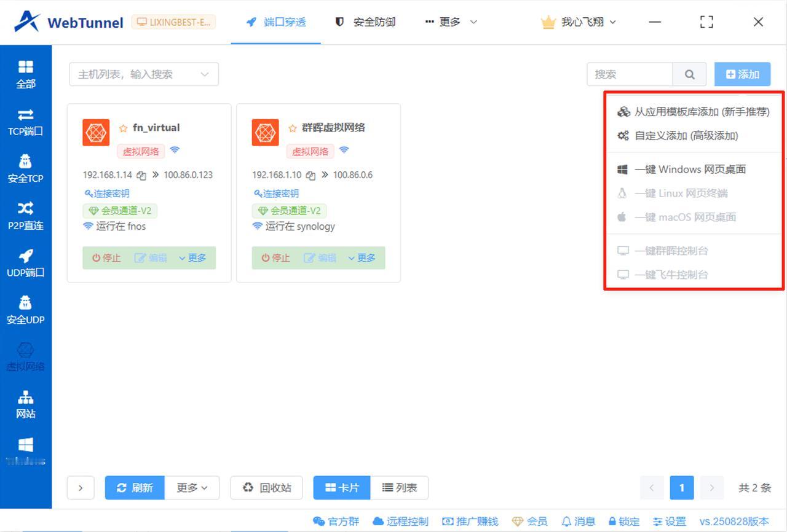Select TCP端口 in the left sidebar

pyautogui.click(x=25, y=123)
